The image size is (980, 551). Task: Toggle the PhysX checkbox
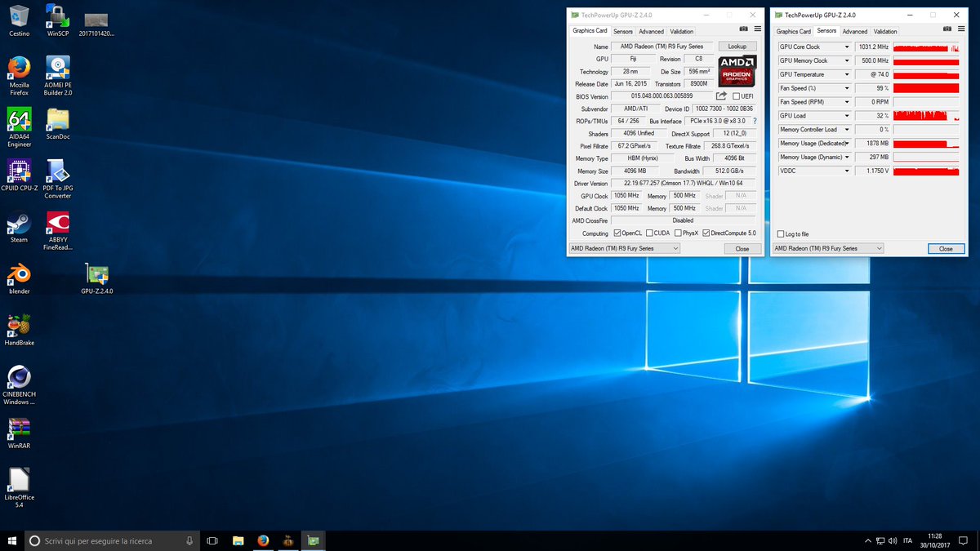pos(678,233)
